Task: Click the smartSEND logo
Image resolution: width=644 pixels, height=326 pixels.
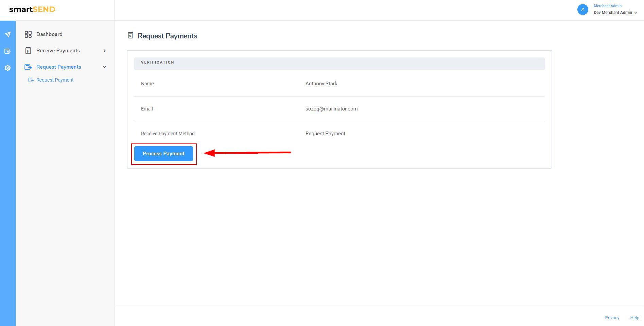Action: tap(32, 10)
